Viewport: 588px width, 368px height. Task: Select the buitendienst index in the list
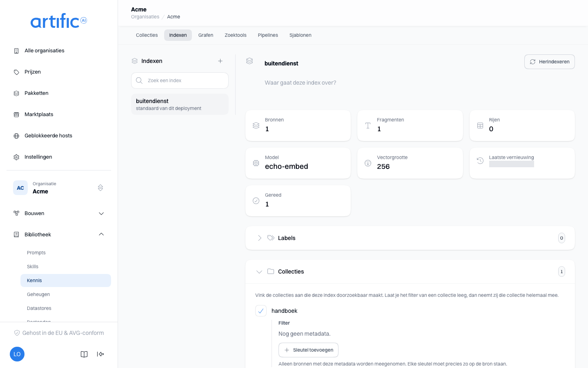[180, 104]
